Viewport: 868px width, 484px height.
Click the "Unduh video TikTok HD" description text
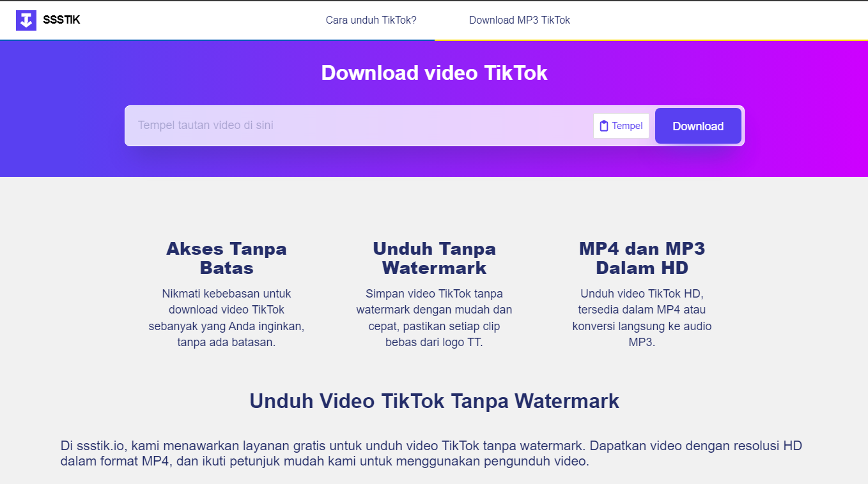coord(642,318)
